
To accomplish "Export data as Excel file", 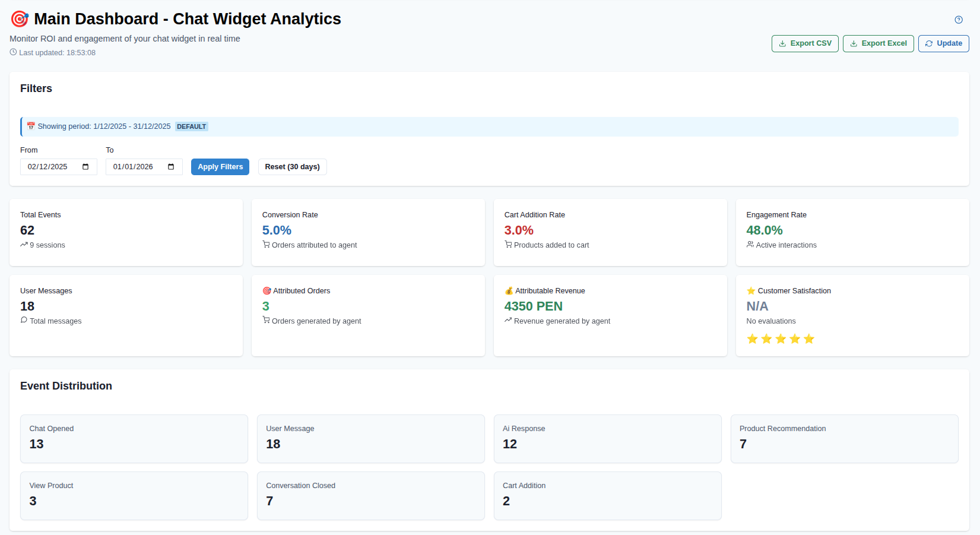I will 878,43.
